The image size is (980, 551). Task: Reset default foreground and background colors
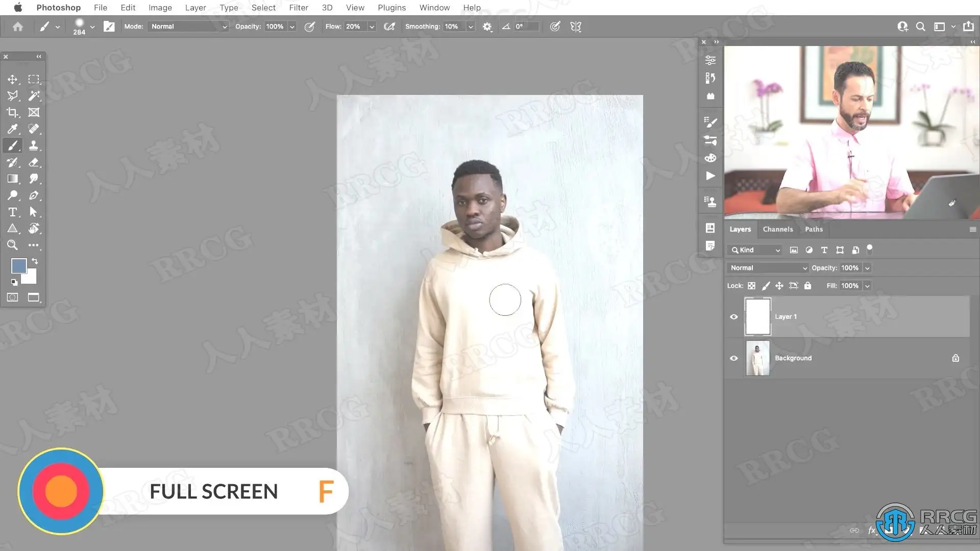[14, 282]
